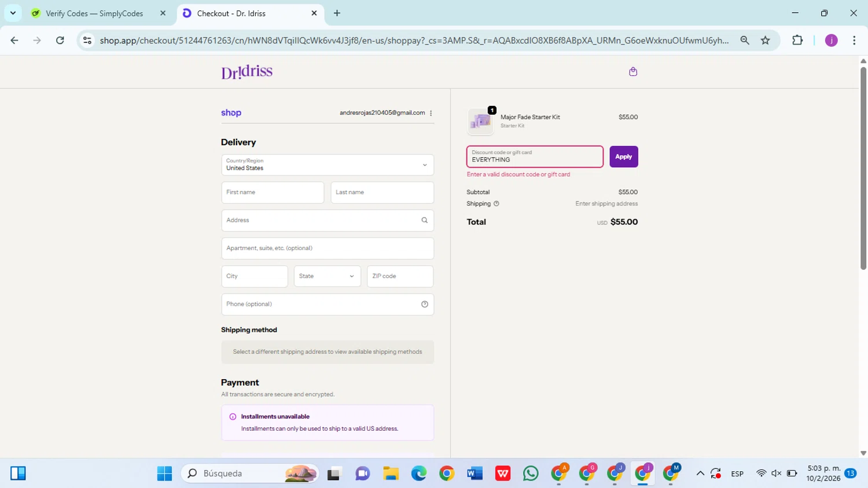
Task: Click the Last name field
Action: (x=382, y=192)
